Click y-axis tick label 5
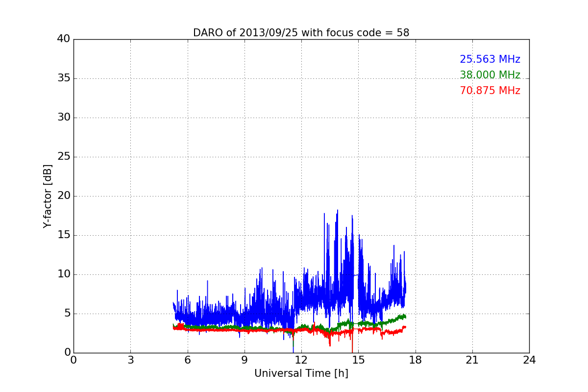 pyautogui.click(x=67, y=314)
